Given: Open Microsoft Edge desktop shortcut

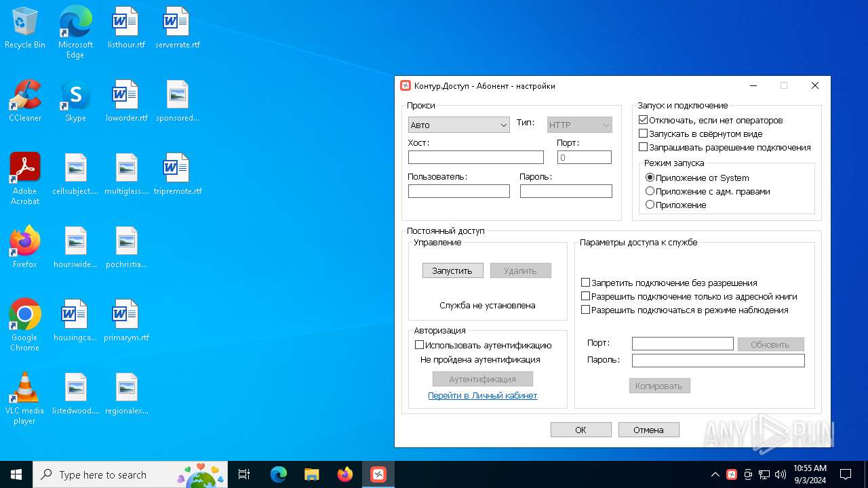Looking at the screenshot, I should 75,32.
